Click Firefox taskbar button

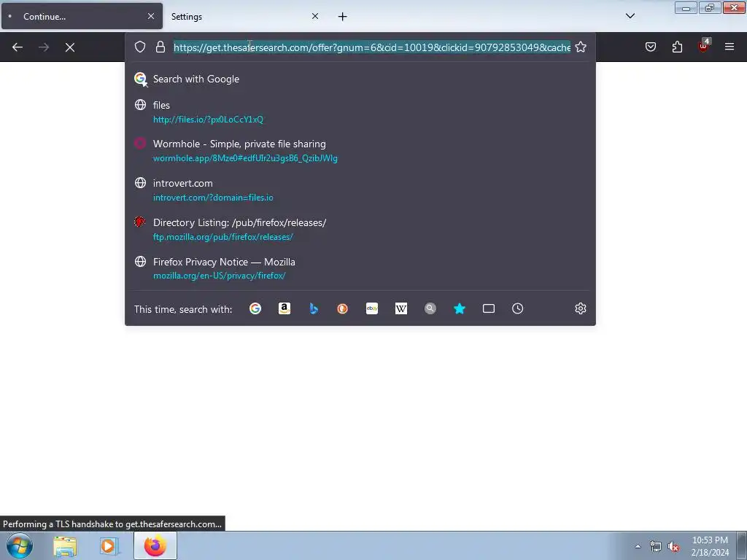tap(155, 545)
